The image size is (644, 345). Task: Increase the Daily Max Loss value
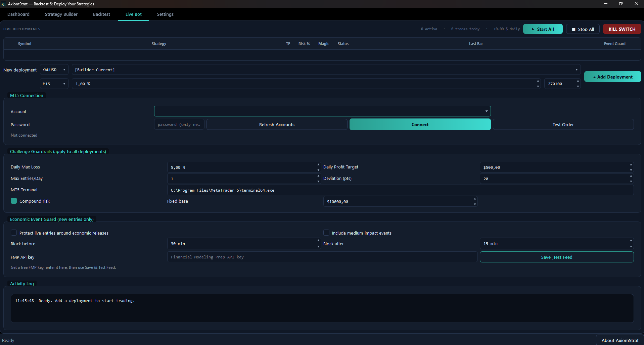tap(318, 165)
